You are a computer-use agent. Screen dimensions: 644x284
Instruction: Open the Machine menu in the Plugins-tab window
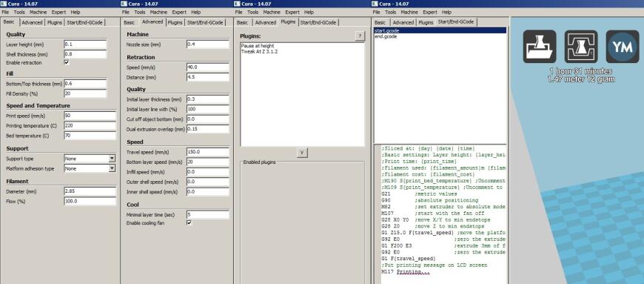(272, 13)
